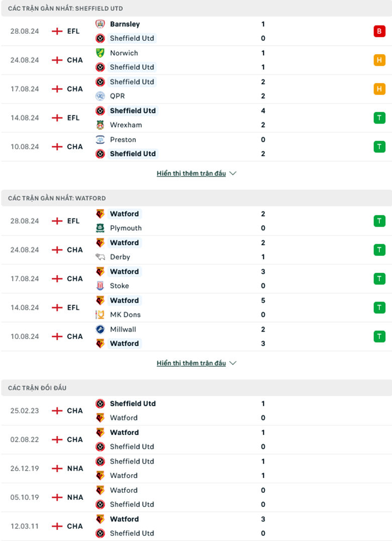Click the green T badge for Wrexham match

pyautogui.click(x=379, y=118)
